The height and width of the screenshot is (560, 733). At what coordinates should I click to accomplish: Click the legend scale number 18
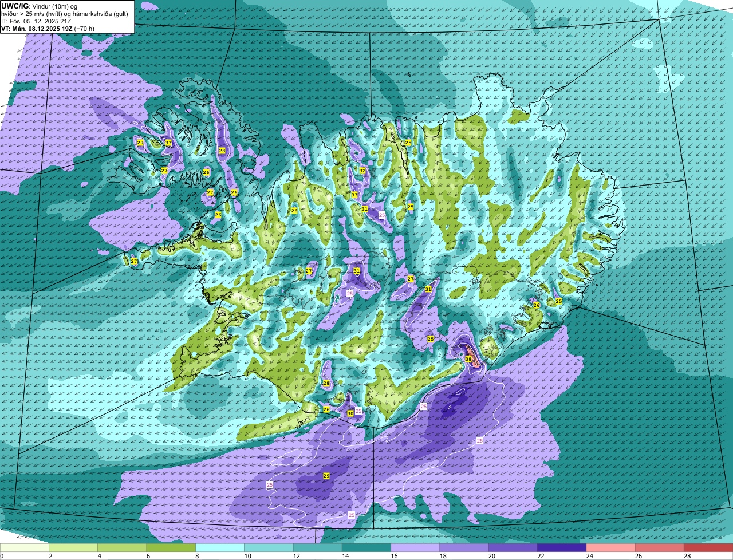(x=443, y=556)
